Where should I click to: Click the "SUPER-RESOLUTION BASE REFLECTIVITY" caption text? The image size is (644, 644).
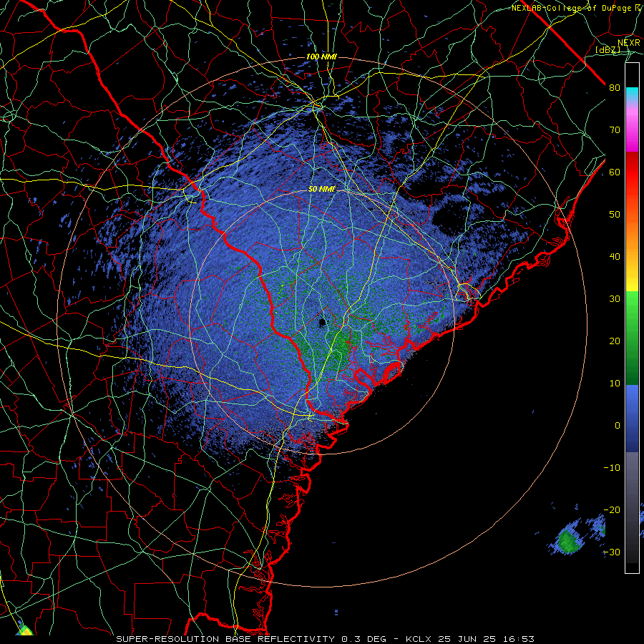pos(225,639)
